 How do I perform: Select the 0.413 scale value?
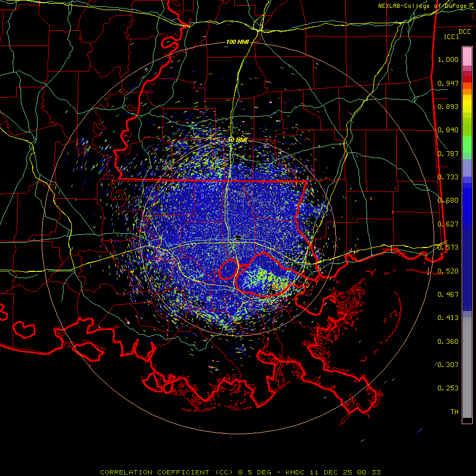tap(448, 318)
